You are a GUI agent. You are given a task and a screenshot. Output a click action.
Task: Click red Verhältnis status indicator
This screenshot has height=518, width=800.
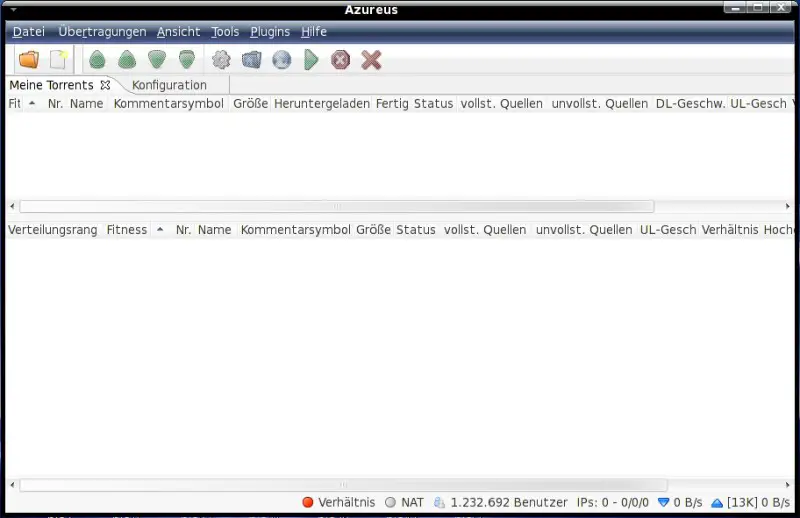[x=308, y=503]
